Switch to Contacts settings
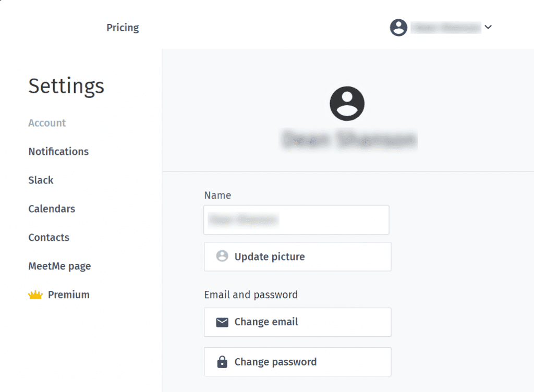The width and height of the screenshot is (534, 392). (x=48, y=237)
